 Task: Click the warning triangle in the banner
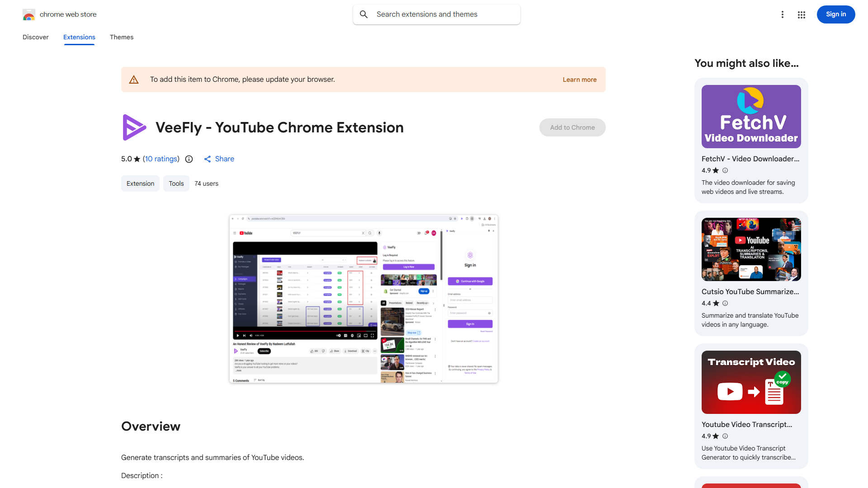pos(134,79)
